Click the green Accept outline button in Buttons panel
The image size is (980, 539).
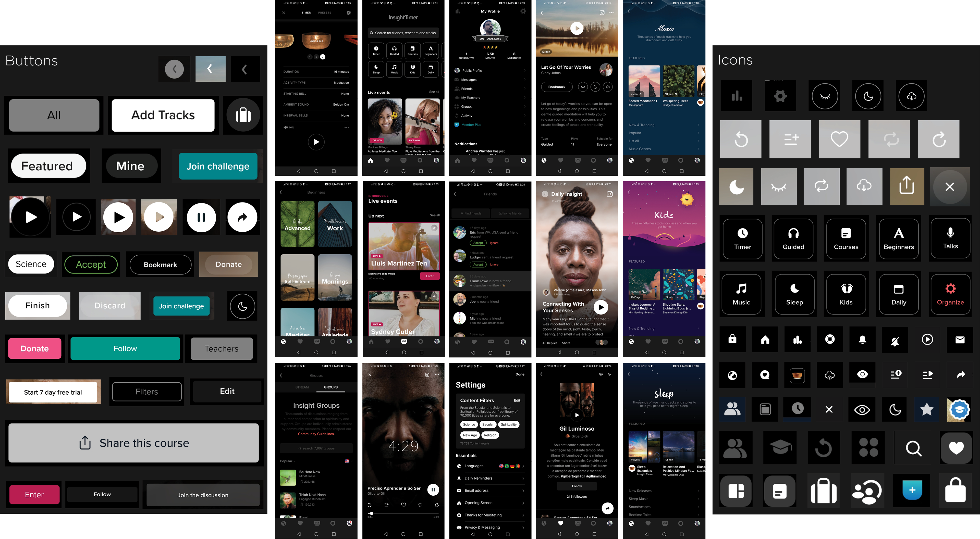[x=91, y=264]
